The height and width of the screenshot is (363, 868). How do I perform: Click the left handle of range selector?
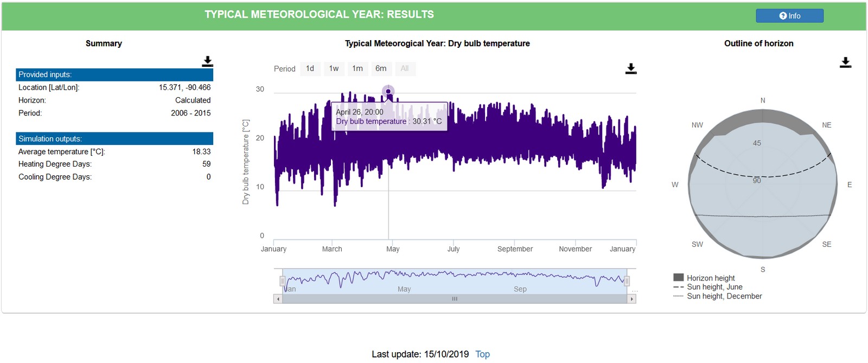coord(283,281)
